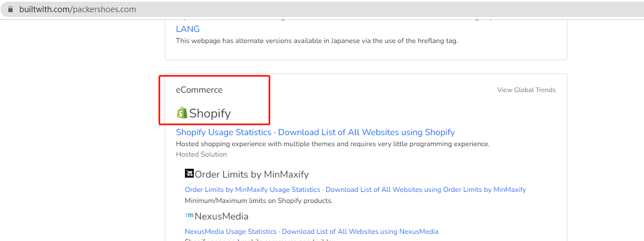Open the View Global Trends link
The height and width of the screenshot is (241, 644).
coord(526,90)
